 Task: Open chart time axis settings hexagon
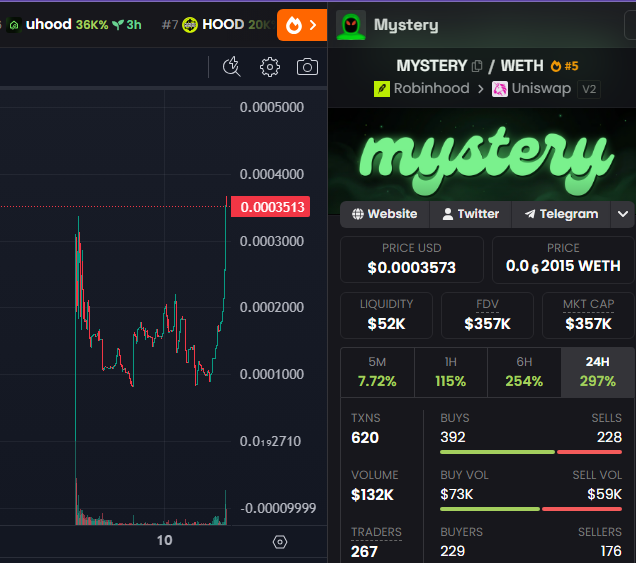(x=280, y=542)
